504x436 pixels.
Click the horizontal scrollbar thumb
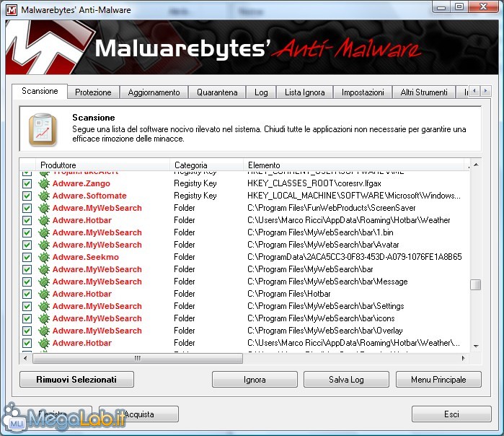point(138,358)
